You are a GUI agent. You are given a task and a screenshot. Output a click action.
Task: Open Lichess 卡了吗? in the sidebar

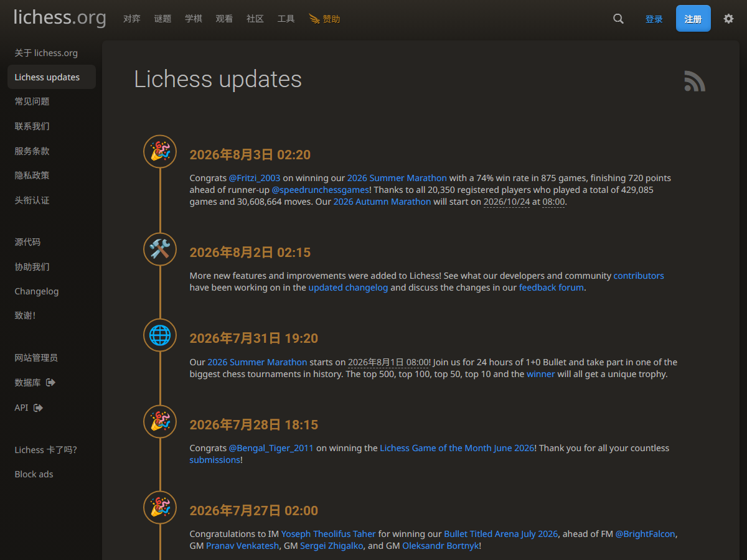point(52,450)
